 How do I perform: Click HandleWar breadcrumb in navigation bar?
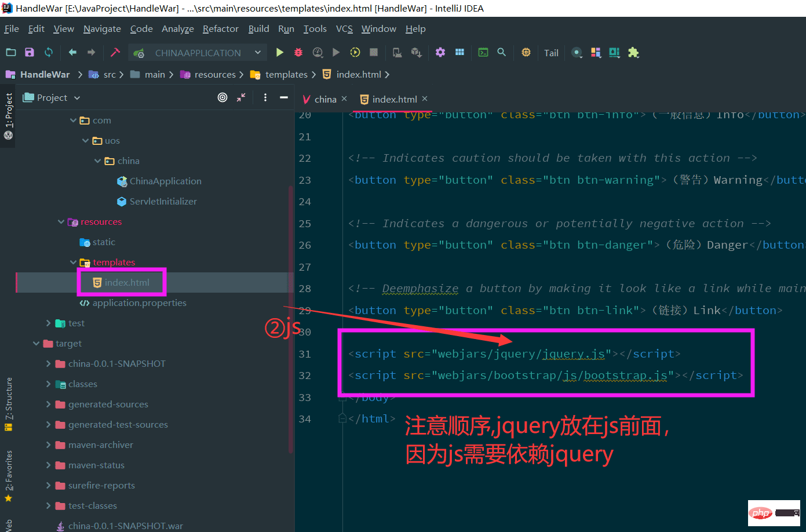[x=45, y=74]
